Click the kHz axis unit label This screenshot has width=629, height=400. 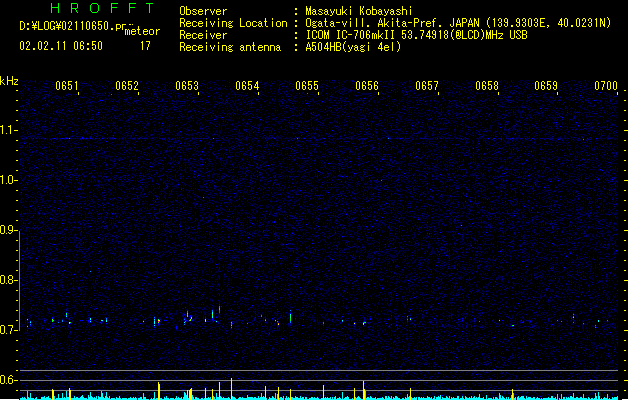[9, 81]
